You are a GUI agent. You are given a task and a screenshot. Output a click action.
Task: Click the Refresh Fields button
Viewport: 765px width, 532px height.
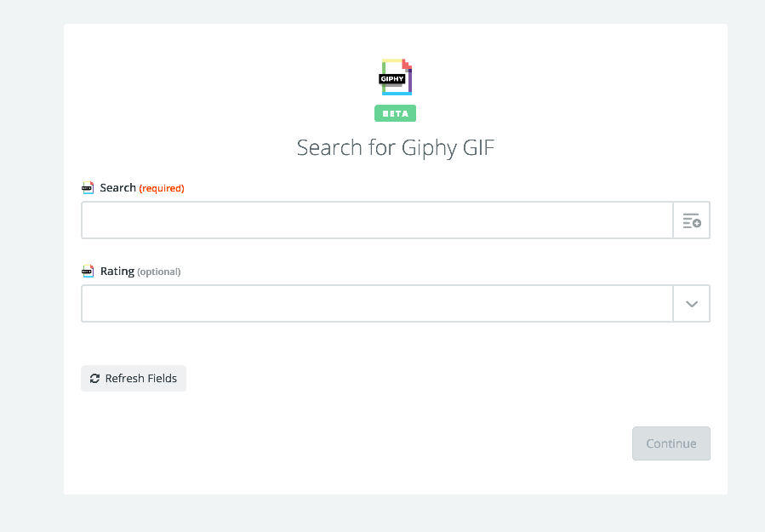point(134,378)
